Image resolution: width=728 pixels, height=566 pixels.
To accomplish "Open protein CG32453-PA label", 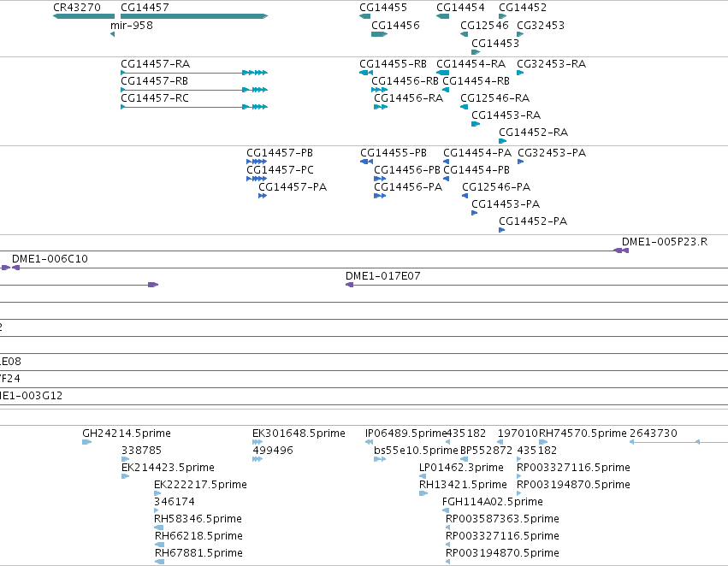I will click(552, 153).
